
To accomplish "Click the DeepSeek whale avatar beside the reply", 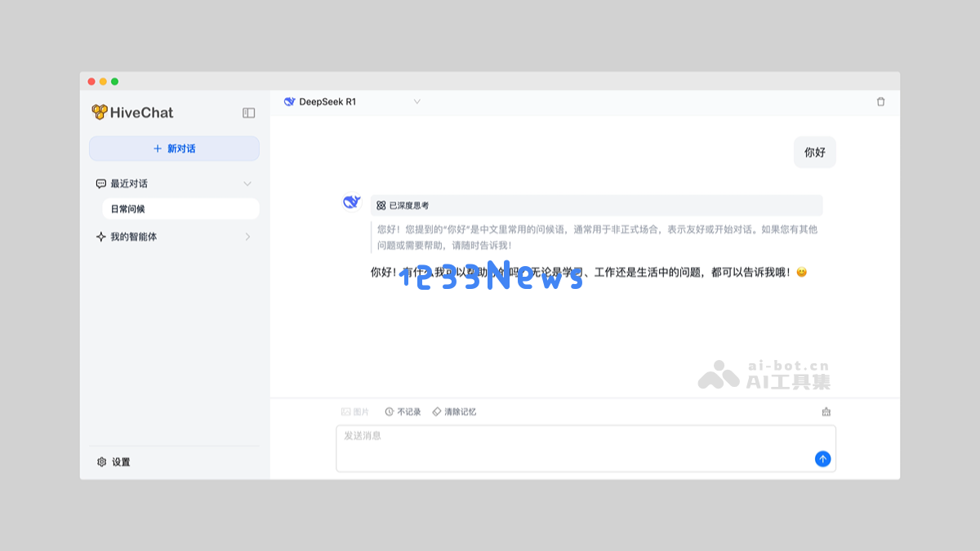I will tap(352, 202).
